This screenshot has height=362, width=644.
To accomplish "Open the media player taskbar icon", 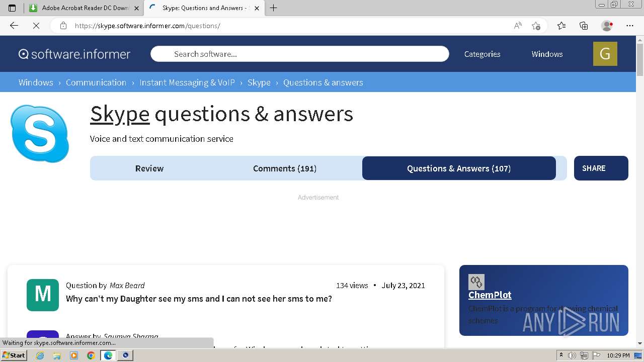I will tap(74, 355).
